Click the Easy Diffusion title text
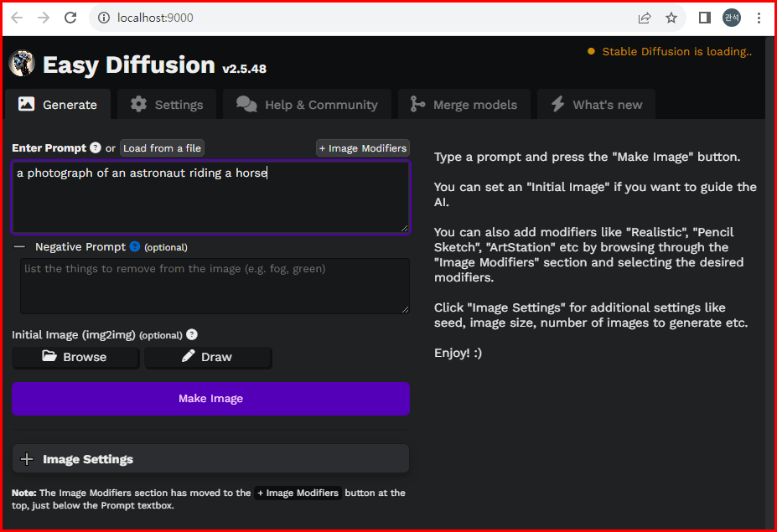Screen dimensions: 777x532 [x=129, y=65]
